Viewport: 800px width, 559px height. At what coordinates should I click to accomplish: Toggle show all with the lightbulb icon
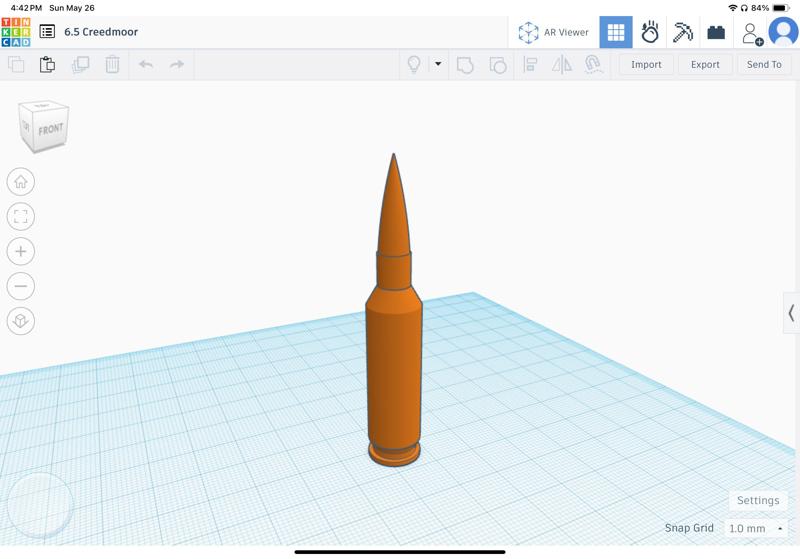tap(414, 64)
